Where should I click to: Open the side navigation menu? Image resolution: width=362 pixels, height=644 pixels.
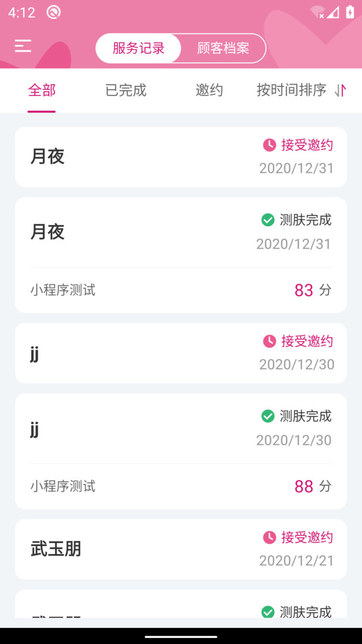(x=22, y=46)
